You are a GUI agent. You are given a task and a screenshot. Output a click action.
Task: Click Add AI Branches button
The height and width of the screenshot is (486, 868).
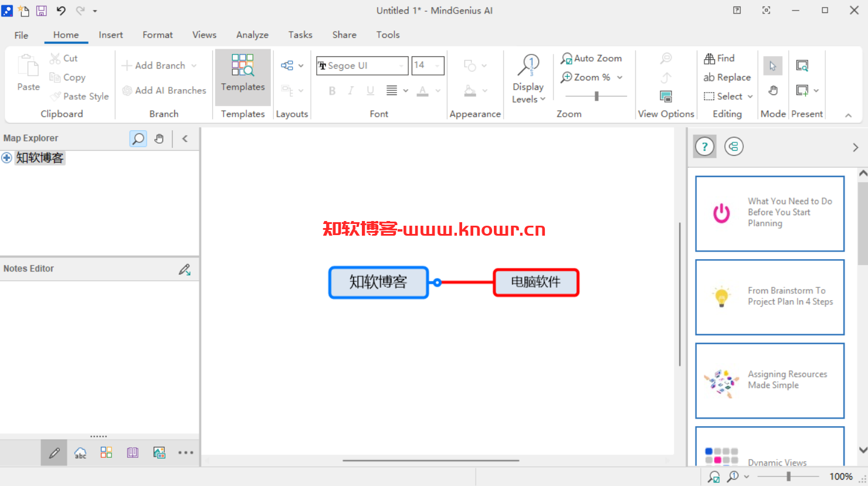coord(164,90)
